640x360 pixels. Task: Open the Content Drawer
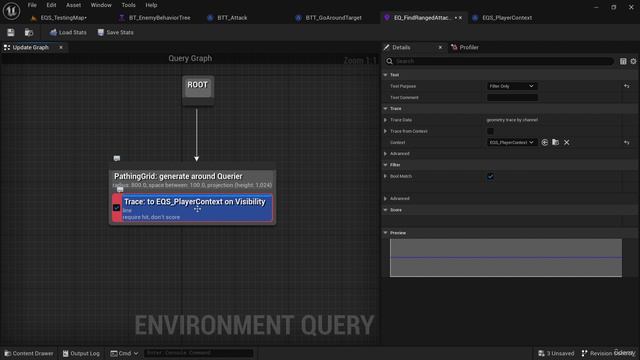(29, 353)
